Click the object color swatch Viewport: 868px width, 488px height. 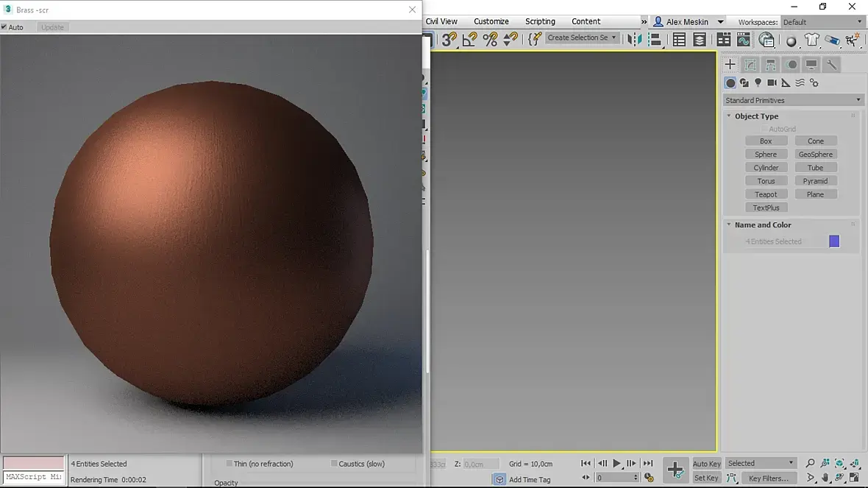point(834,241)
